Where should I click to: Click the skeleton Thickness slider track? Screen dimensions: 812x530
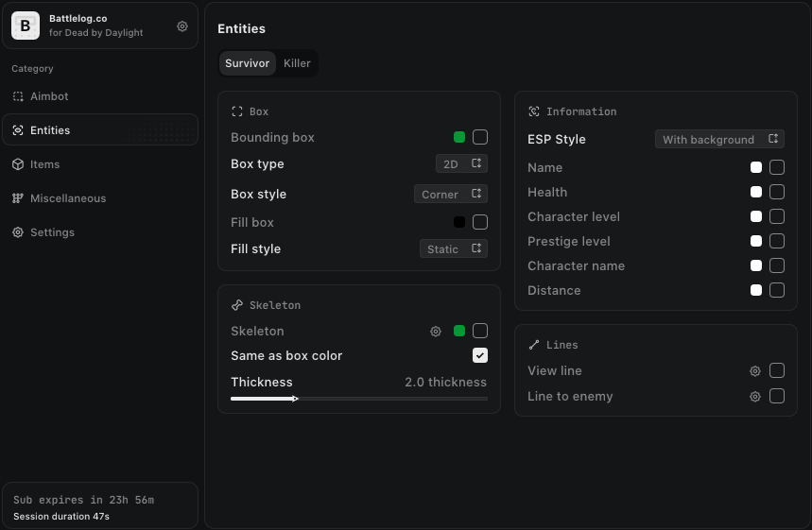(359, 399)
